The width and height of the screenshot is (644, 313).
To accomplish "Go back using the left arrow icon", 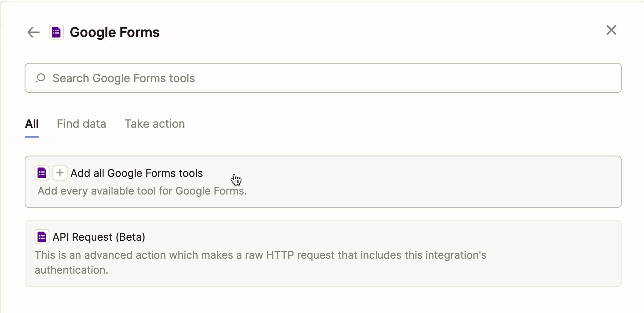I will coord(33,33).
